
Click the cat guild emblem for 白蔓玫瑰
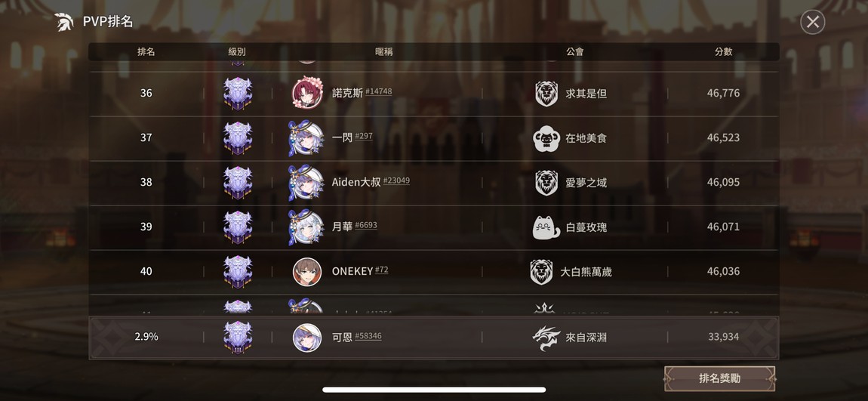coord(546,227)
